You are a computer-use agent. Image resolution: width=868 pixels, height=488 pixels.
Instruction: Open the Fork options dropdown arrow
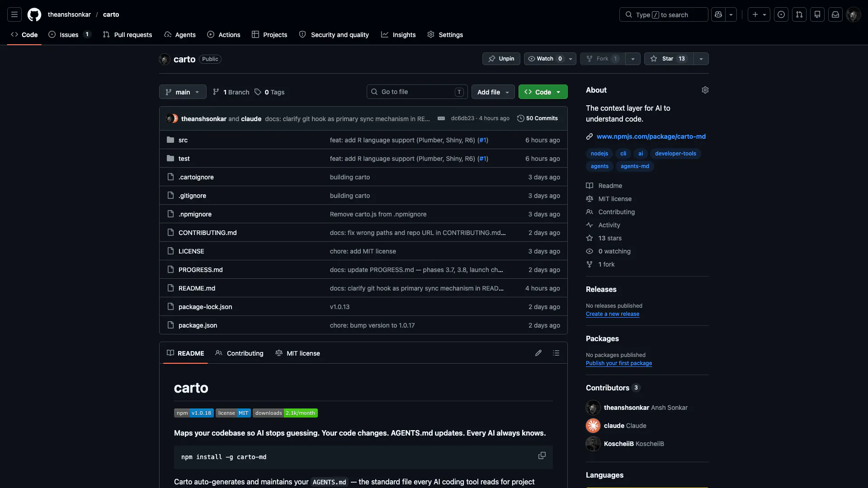click(x=633, y=59)
